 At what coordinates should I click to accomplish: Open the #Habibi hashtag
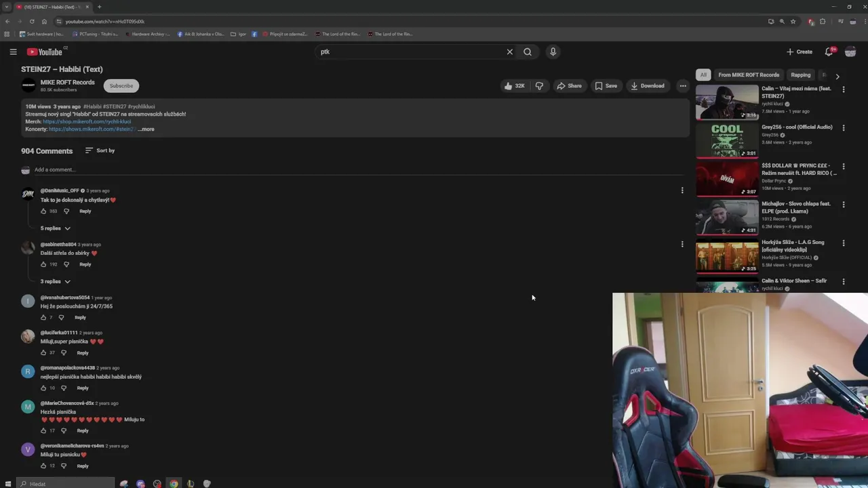click(92, 107)
